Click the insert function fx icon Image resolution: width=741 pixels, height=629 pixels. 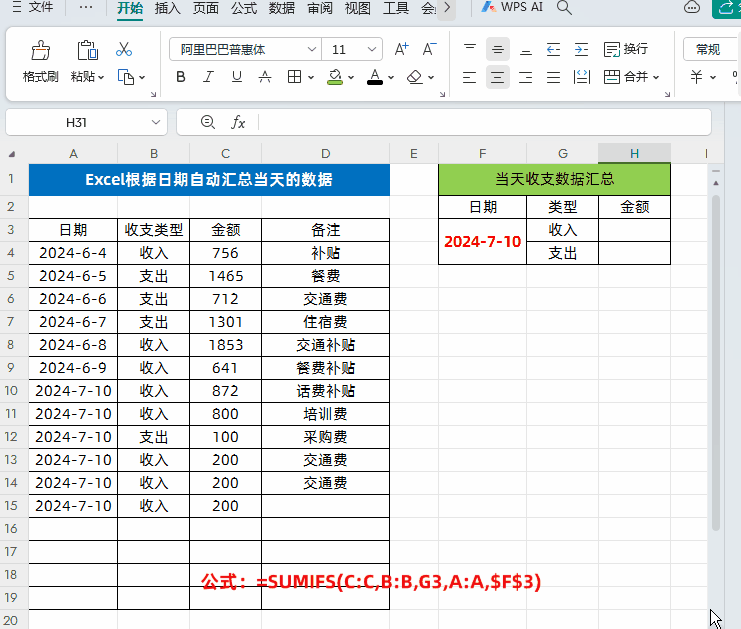238,122
